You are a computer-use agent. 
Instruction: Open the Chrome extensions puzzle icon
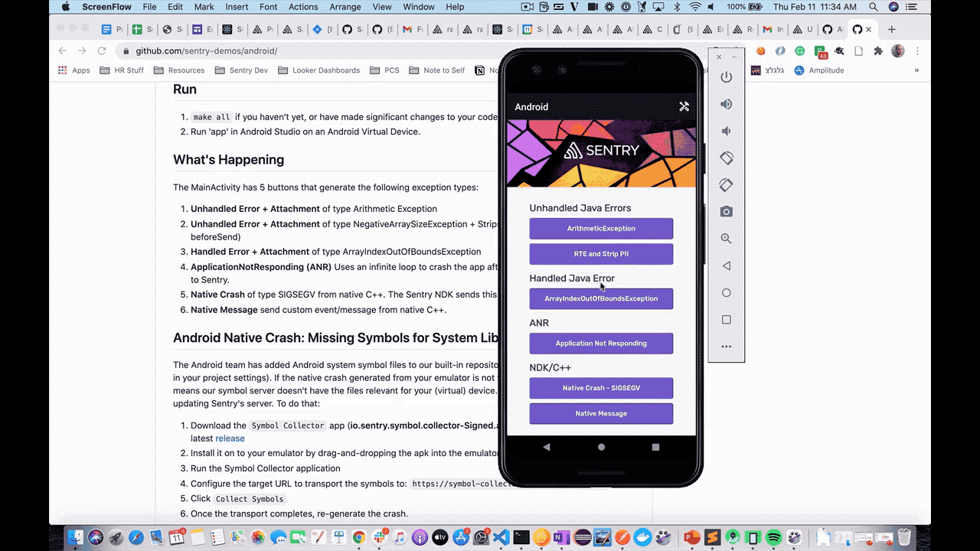(878, 51)
